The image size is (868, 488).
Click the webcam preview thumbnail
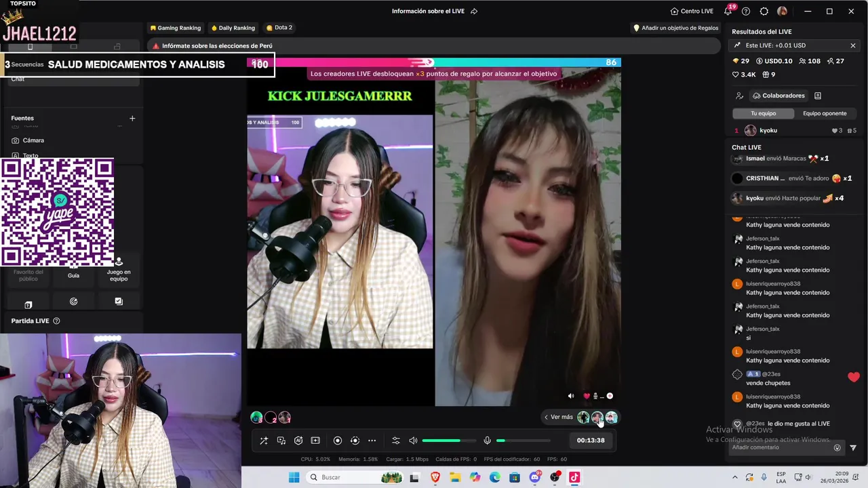click(121, 410)
